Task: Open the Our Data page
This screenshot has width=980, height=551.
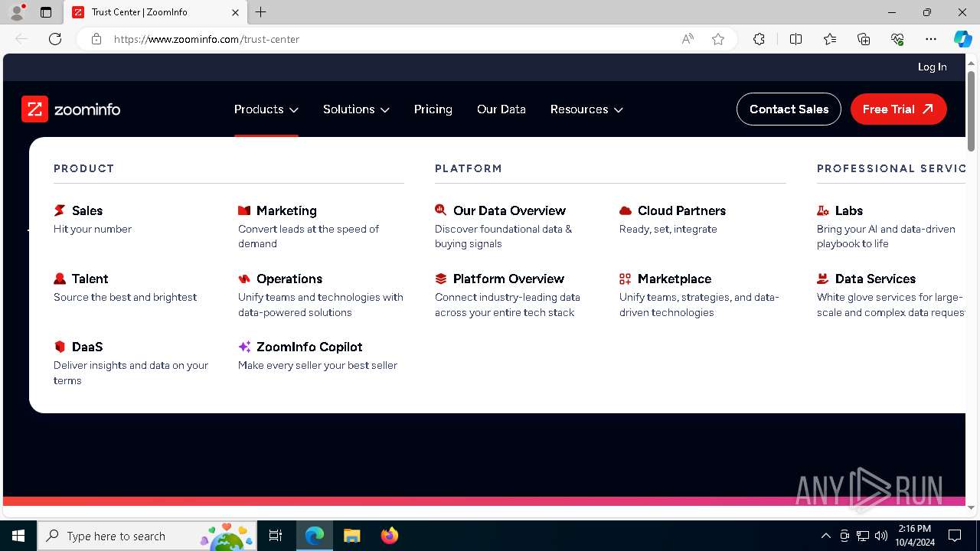Action: coord(501,109)
